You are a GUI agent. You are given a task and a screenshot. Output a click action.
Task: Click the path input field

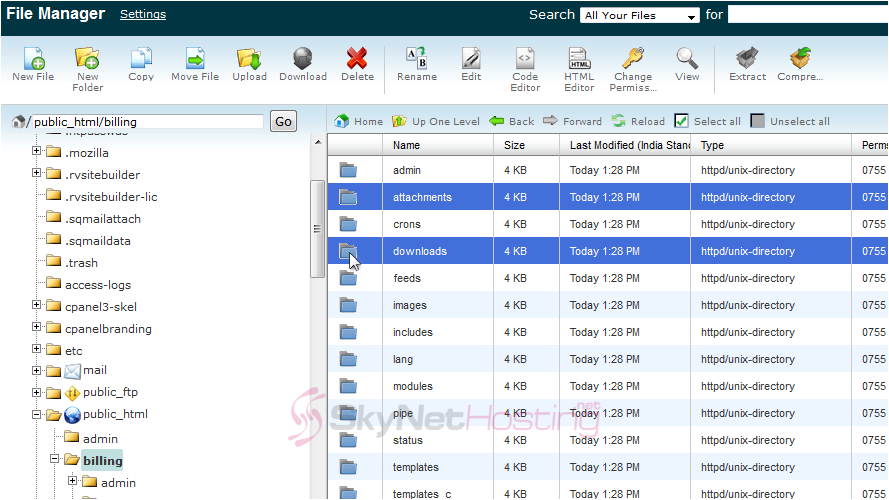pyautogui.click(x=147, y=122)
